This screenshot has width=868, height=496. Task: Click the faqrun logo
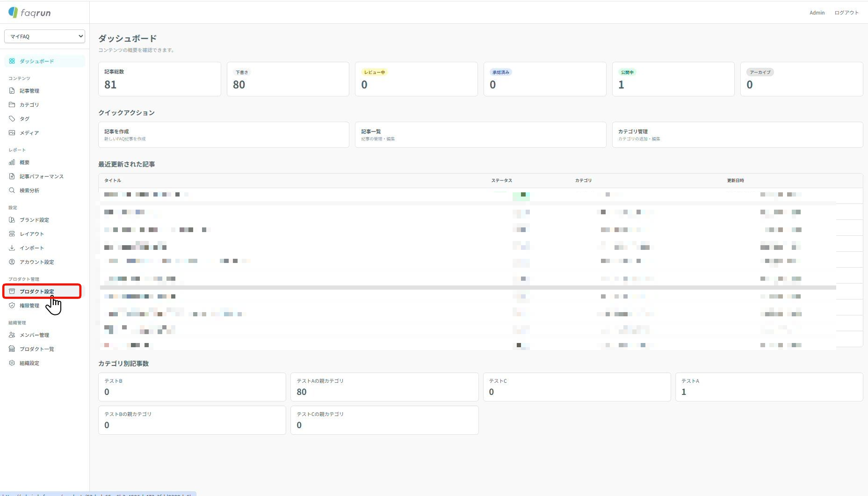coord(29,13)
